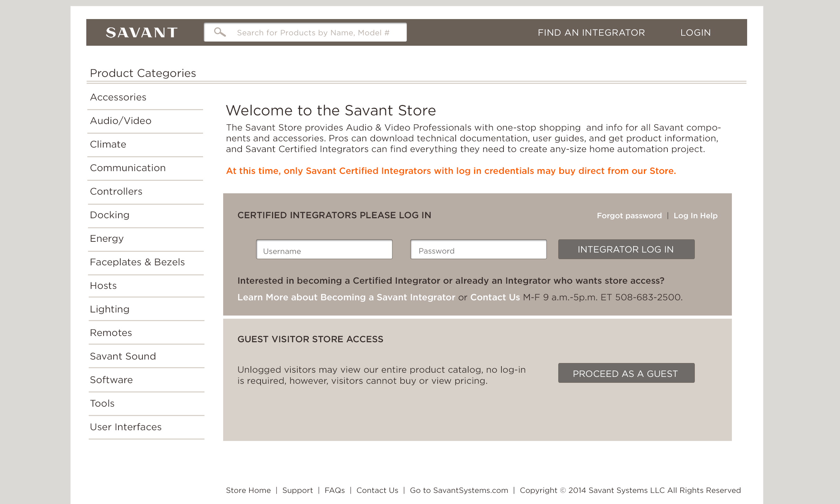The height and width of the screenshot is (504, 840).
Task: Select the Climate category
Action: (x=108, y=144)
